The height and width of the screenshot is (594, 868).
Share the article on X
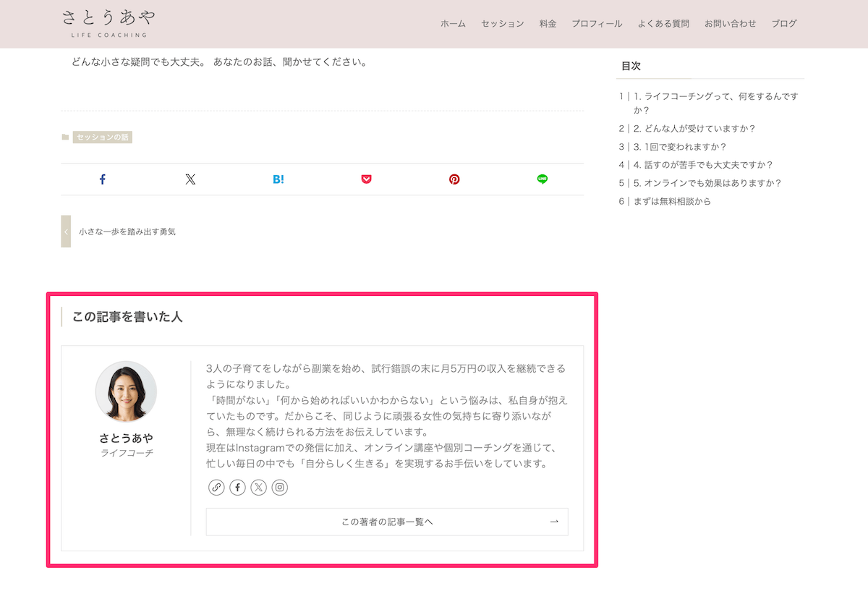click(x=190, y=179)
